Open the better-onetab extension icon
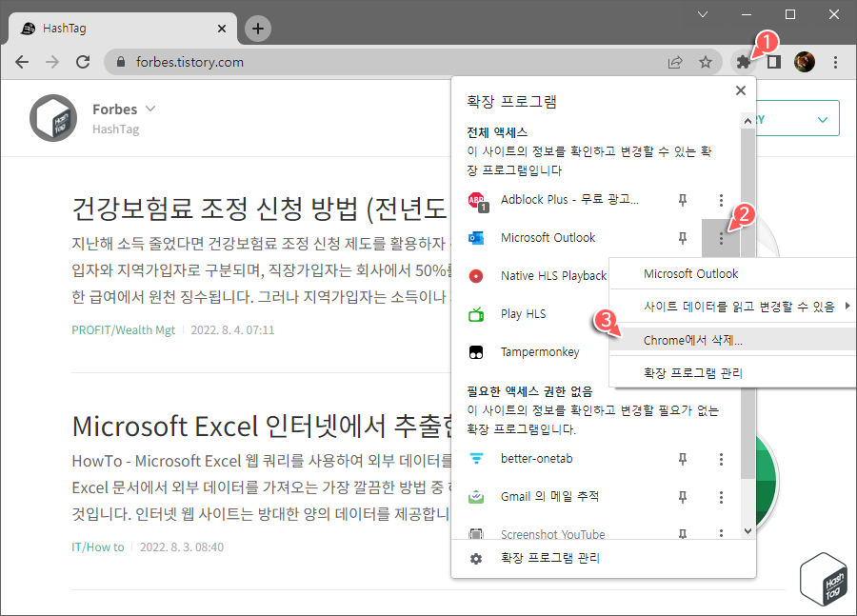Viewport: 857px width, 616px height. click(x=477, y=458)
